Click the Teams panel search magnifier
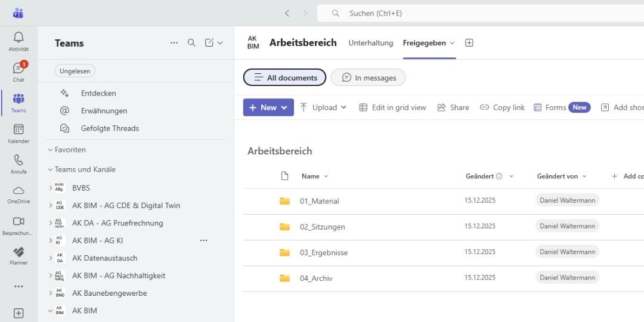The image size is (644, 322). click(191, 43)
